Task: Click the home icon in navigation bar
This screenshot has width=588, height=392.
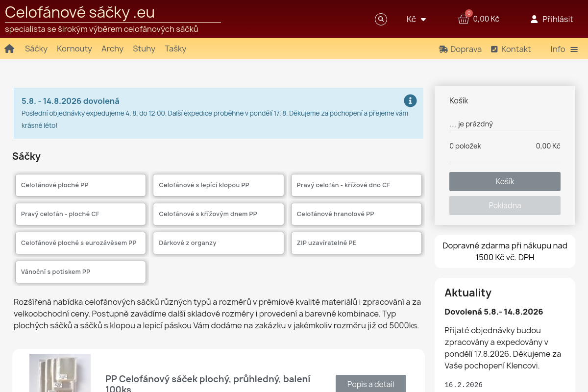Action: 9,49
